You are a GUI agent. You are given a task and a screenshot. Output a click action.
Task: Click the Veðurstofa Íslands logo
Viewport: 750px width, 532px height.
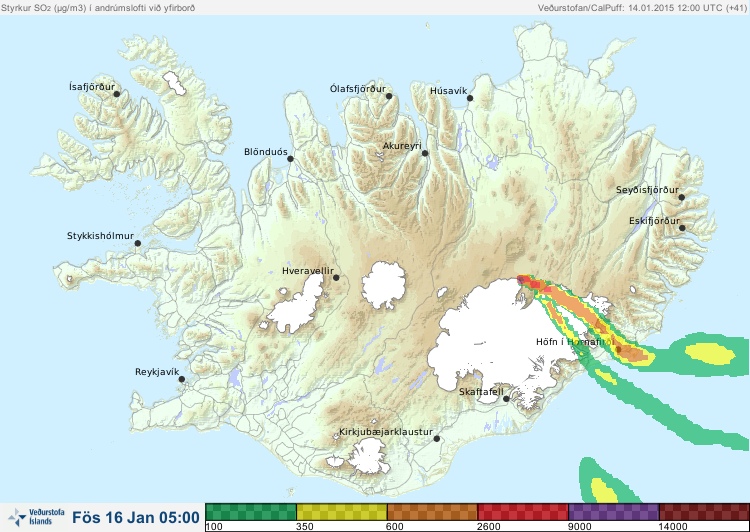coord(36,517)
